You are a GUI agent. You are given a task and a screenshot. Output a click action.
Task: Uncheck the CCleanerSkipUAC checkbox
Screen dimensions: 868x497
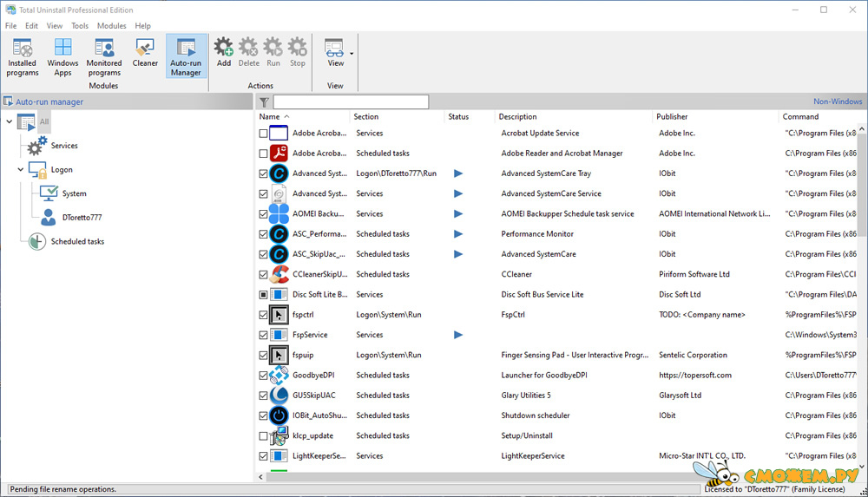(x=264, y=274)
